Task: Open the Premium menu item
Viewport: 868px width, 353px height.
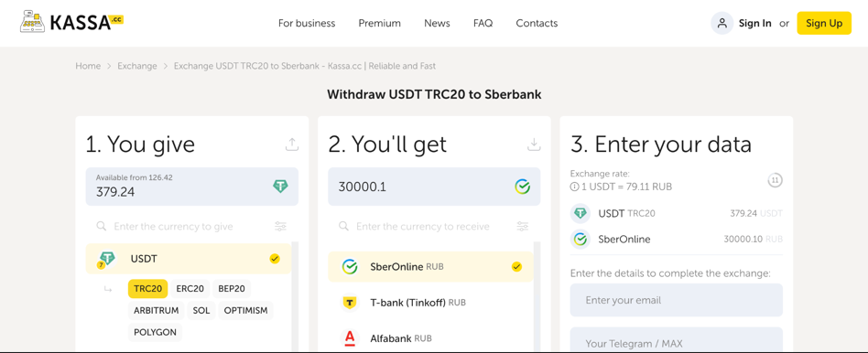Action: (380, 23)
